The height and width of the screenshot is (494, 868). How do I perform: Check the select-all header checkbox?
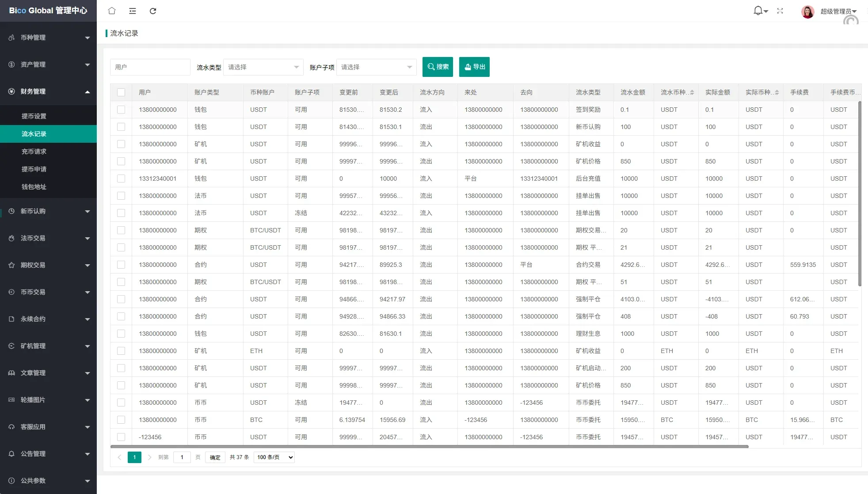[x=121, y=92]
